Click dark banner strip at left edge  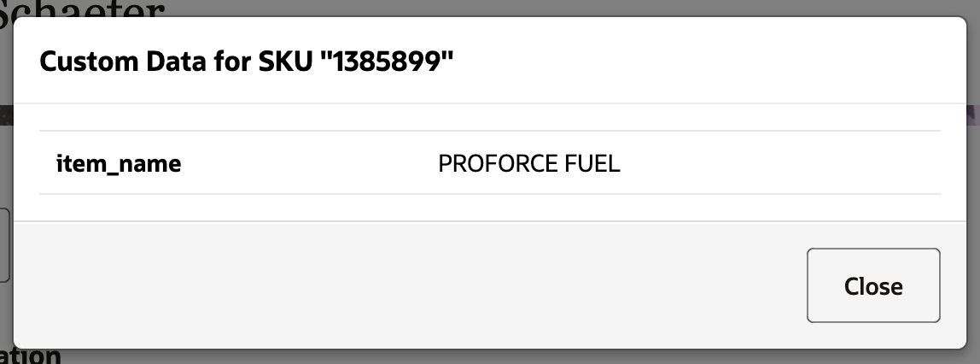click(6, 114)
